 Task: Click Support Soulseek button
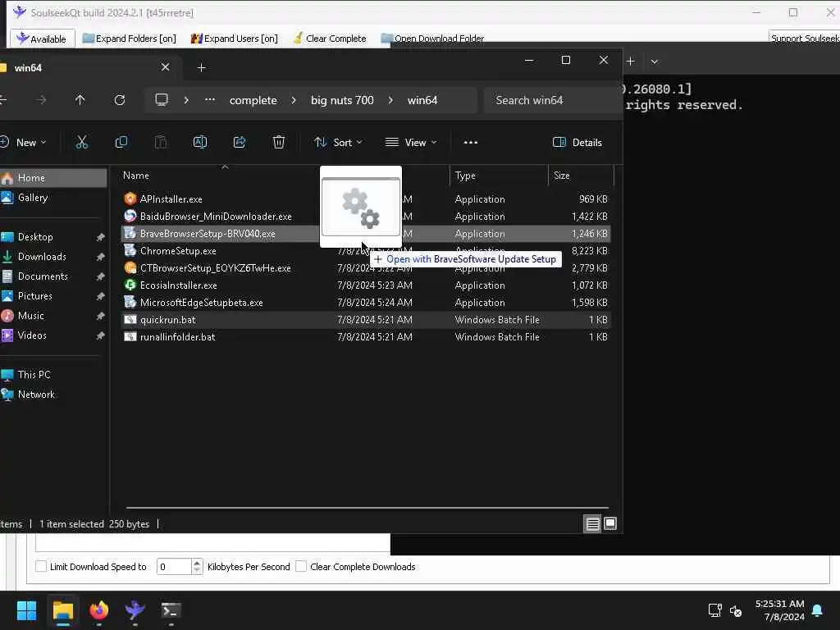(x=804, y=38)
